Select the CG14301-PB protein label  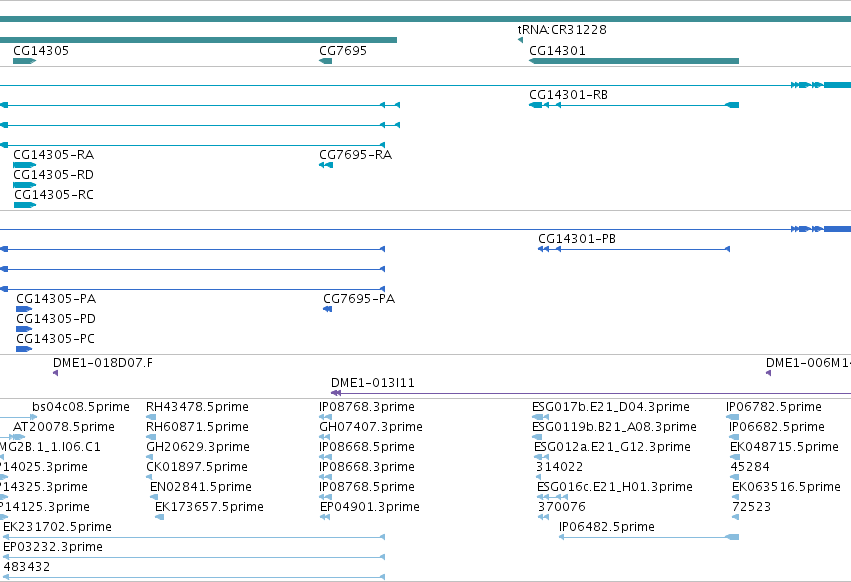577,239
